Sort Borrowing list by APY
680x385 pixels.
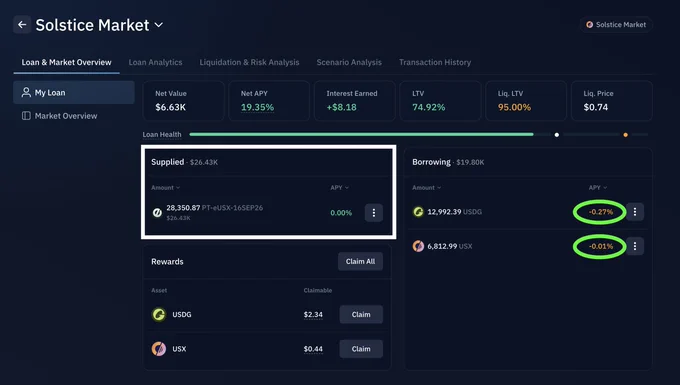click(x=598, y=188)
